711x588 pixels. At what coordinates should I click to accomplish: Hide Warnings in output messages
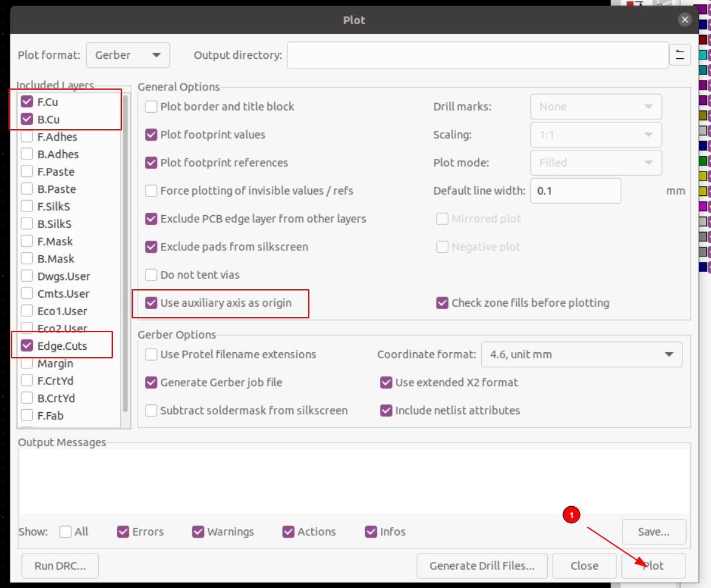198,532
